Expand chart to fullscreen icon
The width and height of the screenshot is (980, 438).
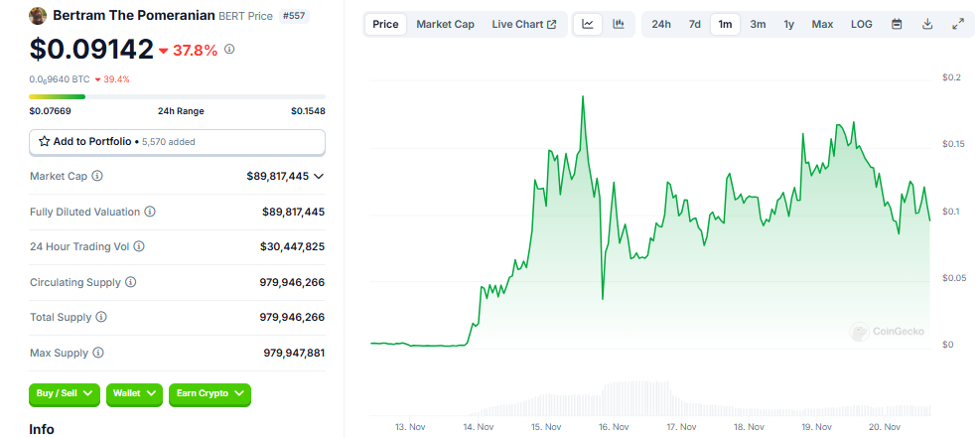pos(957,25)
